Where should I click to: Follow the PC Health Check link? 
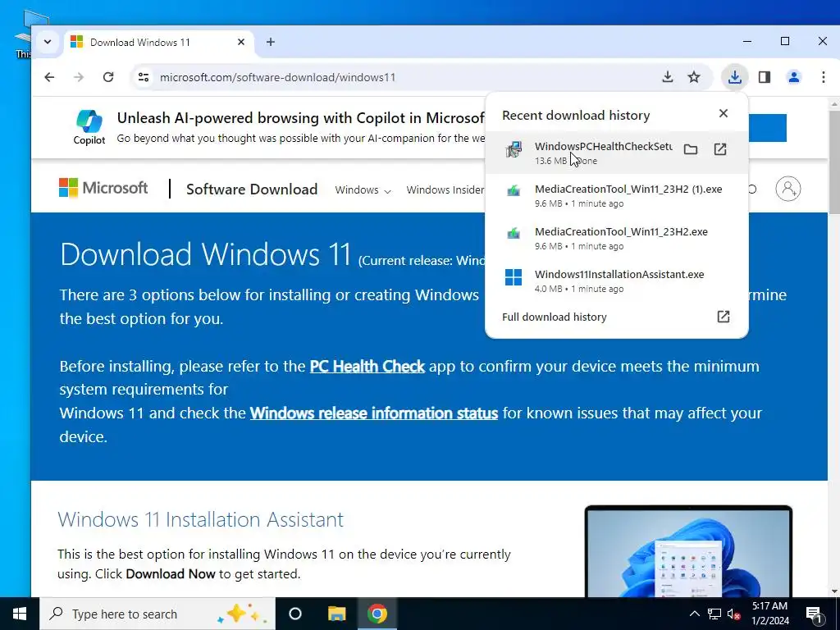(367, 367)
